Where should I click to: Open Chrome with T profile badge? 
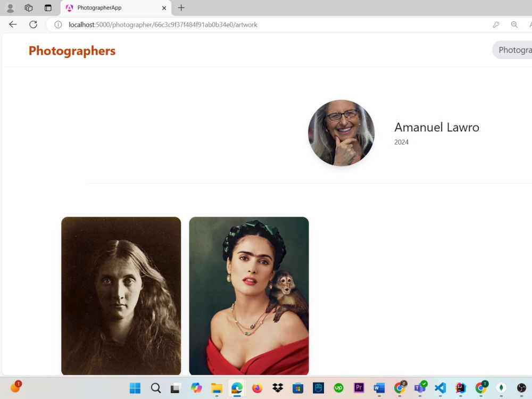click(x=481, y=387)
